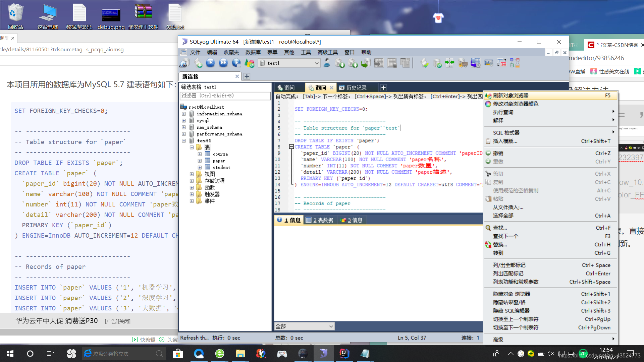Expand the 存储过程 folder
Screen dimensions: 644x362
pyautogui.click(x=192, y=181)
